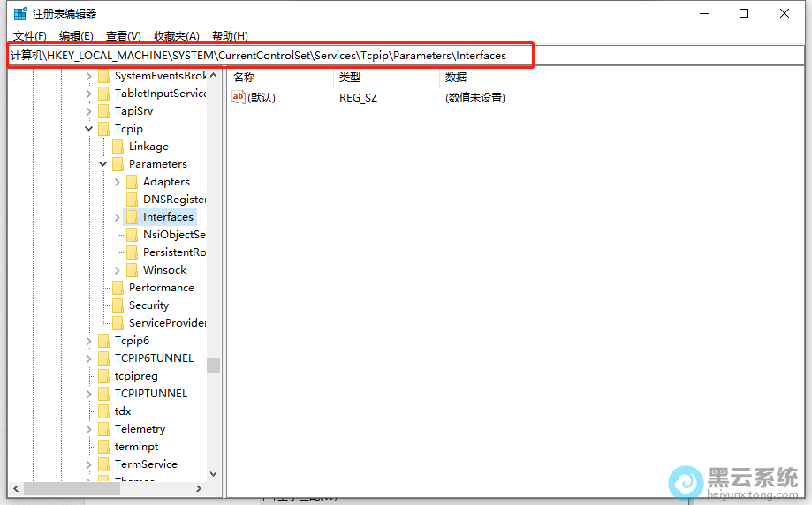
Task: Click the (默认) string value icon
Action: 238,98
